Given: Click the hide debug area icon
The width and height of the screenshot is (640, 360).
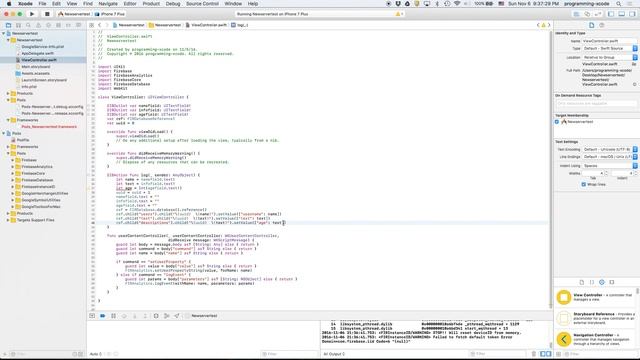Looking at the screenshot, I should [92, 316].
